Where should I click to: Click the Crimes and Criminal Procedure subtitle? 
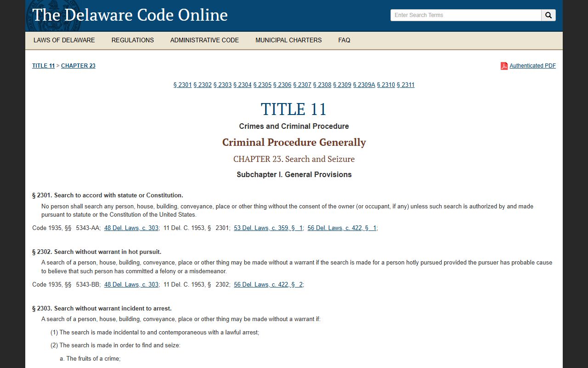[294, 126]
